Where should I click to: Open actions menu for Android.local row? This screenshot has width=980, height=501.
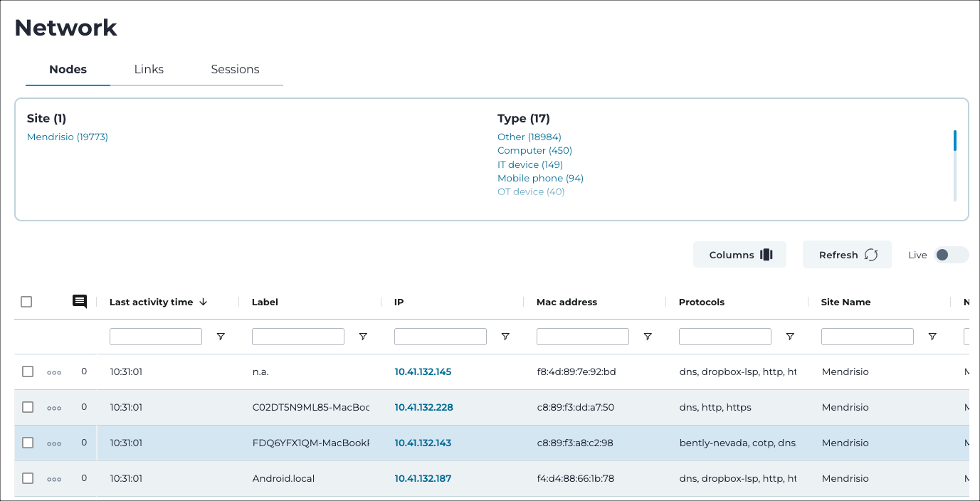click(54, 479)
